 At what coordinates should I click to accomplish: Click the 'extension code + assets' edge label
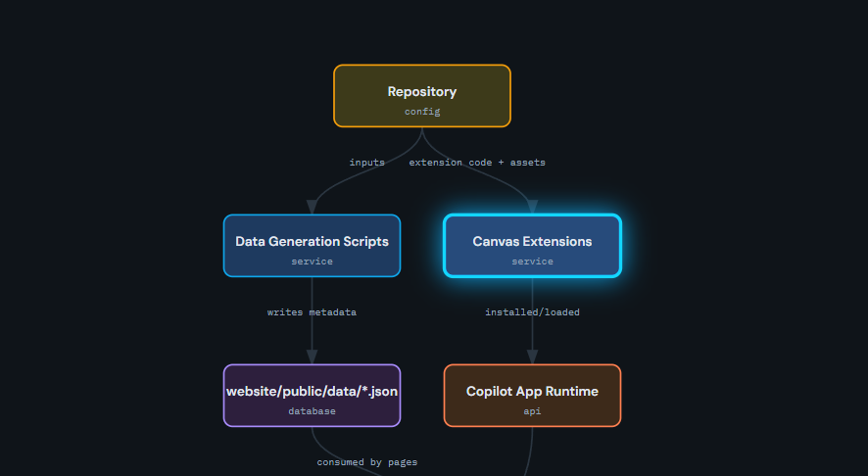(x=477, y=163)
